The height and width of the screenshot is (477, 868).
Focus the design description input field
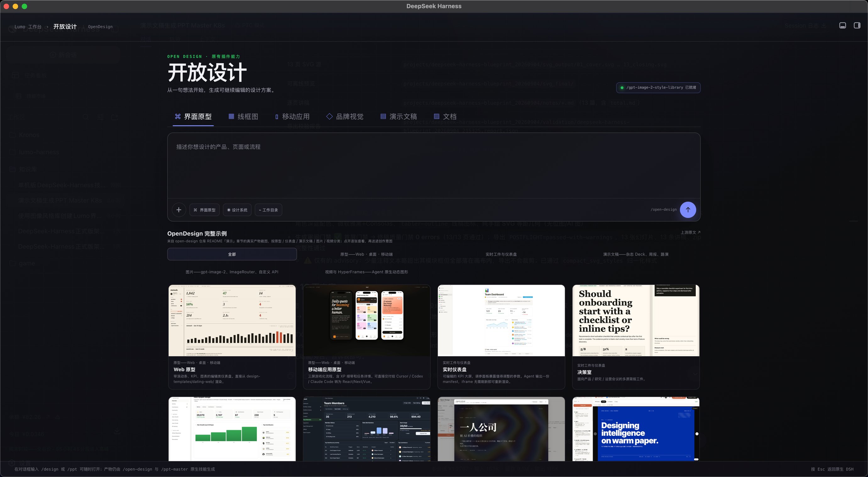coord(434,165)
